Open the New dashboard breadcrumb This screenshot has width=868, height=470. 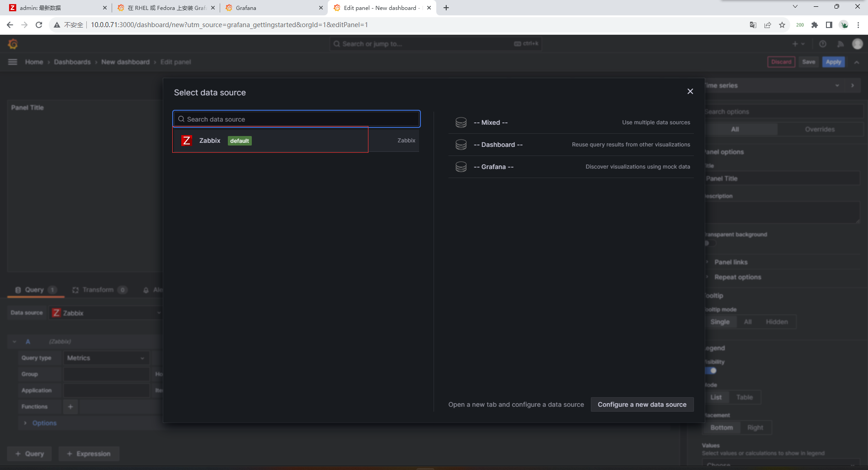tap(125, 62)
